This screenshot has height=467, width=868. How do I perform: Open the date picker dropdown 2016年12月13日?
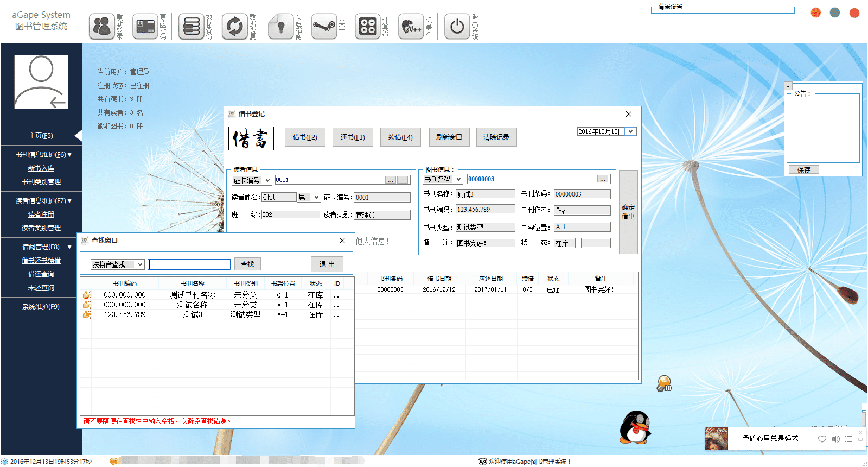click(x=630, y=131)
